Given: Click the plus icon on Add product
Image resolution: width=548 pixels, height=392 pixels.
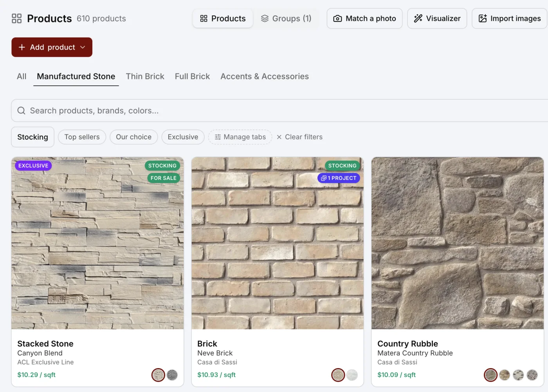Looking at the screenshot, I should (22, 47).
